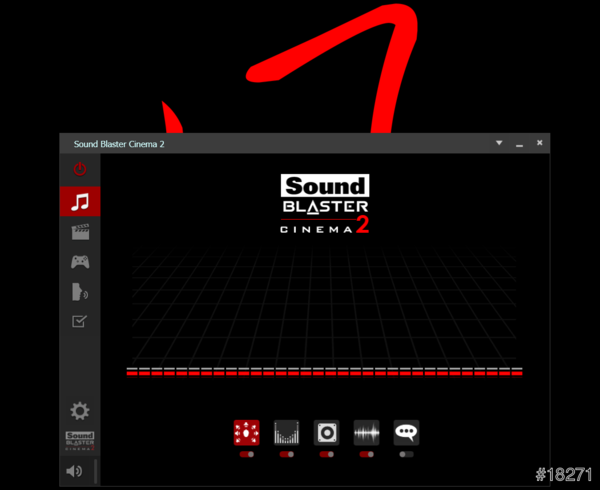Screen dimensions: 600x490
Task: Open the Dialog Plus speech-bubble icon
Action: pyautogui.click(x=406, y=433)
